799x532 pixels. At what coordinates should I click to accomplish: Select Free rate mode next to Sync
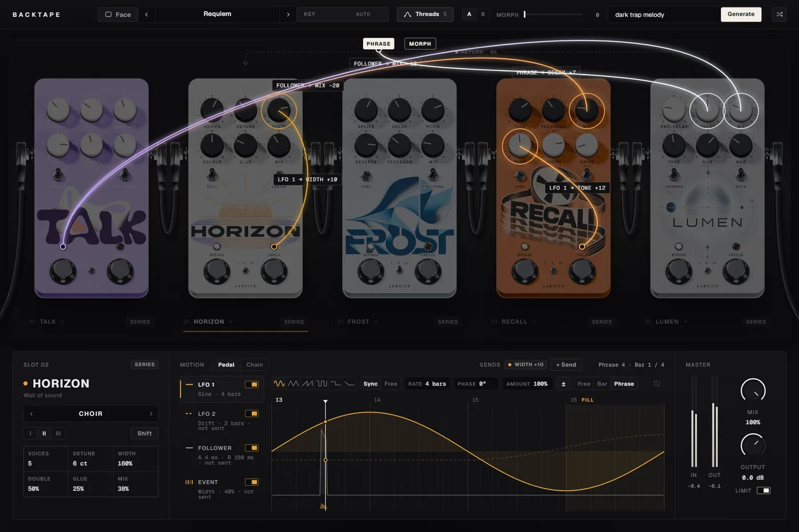(x=390, y=384)
